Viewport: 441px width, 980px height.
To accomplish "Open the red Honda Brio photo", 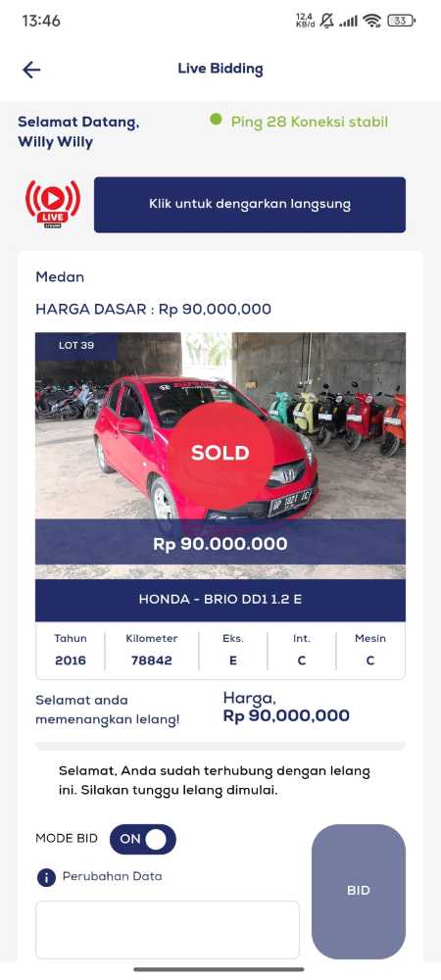I will click(x=220, y=455).
